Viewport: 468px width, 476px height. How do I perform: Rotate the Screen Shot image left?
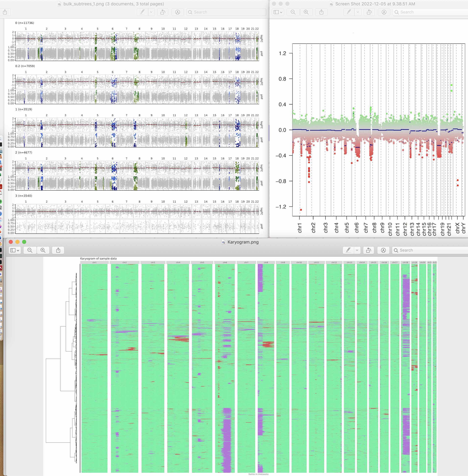369,12
